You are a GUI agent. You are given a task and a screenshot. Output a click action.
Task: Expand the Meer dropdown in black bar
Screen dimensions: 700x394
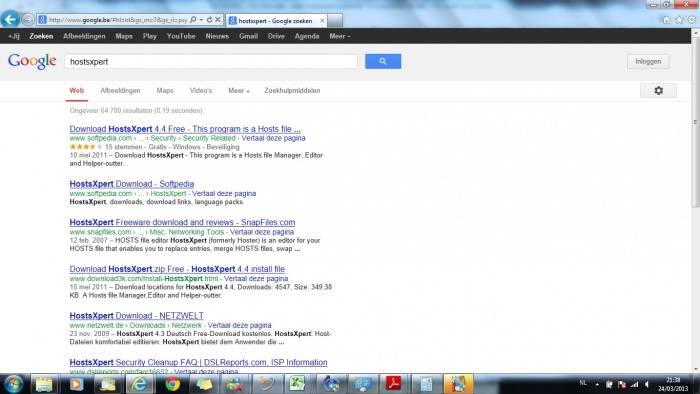[x=340, y=36]
